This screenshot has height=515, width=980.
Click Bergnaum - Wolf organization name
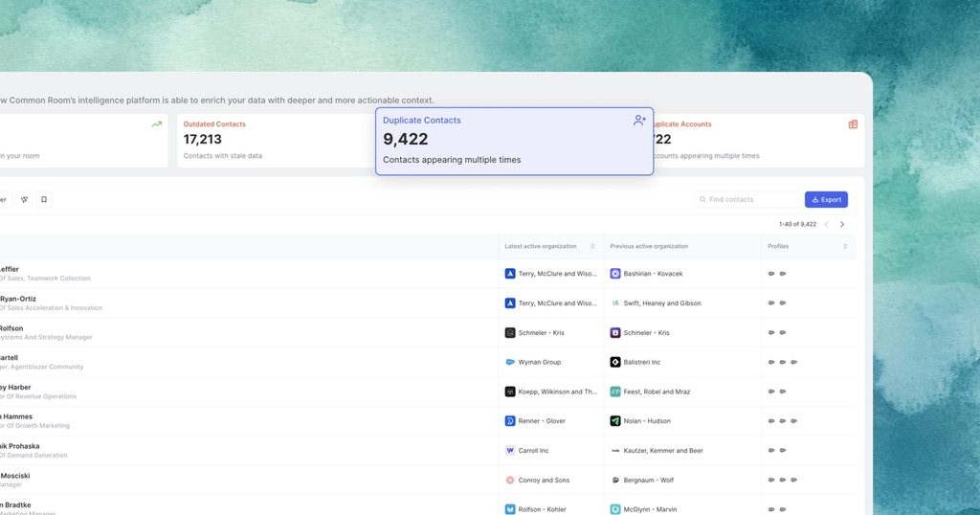(649, 480)
